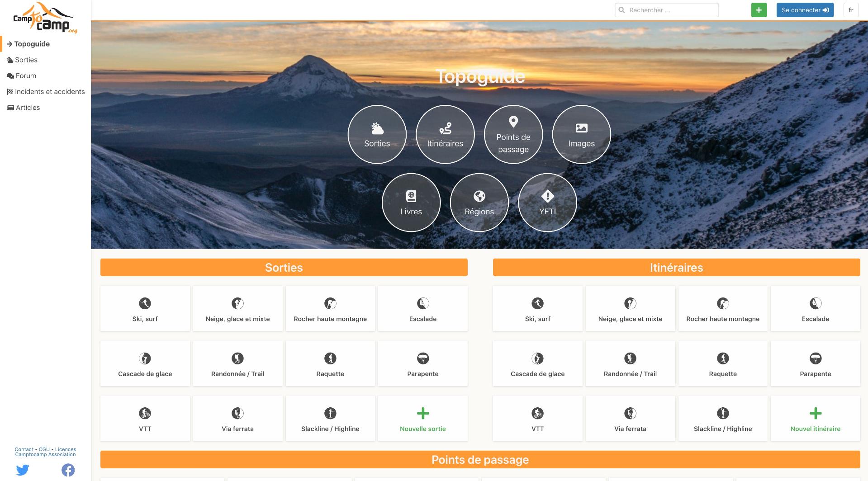Image resolution: width=868 pixels, height=481 pixels.
Task: Select VTT under Sorties
Action: click(x=145, y=419)
